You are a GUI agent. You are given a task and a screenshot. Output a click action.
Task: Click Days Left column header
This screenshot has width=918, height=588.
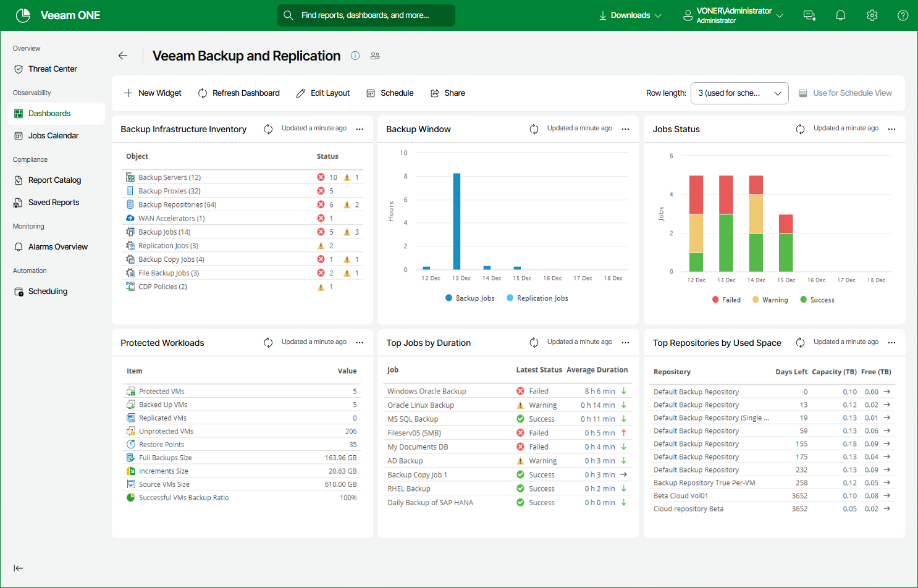click(x=791, y=372)
